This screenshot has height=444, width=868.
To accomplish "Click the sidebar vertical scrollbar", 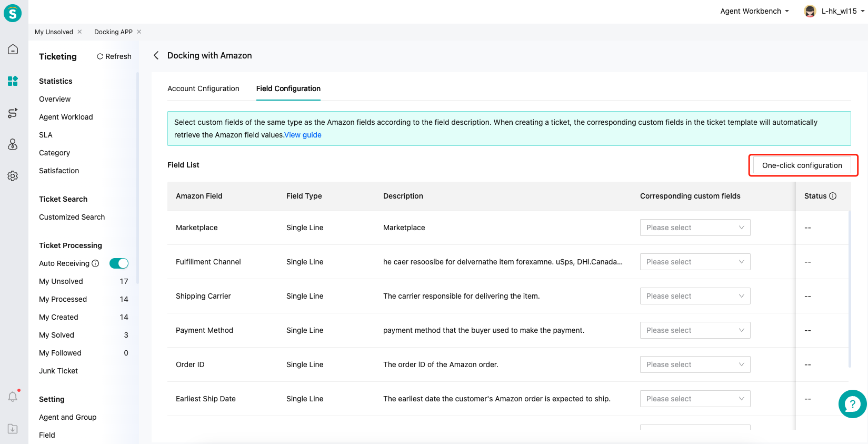I will (137, 179).
